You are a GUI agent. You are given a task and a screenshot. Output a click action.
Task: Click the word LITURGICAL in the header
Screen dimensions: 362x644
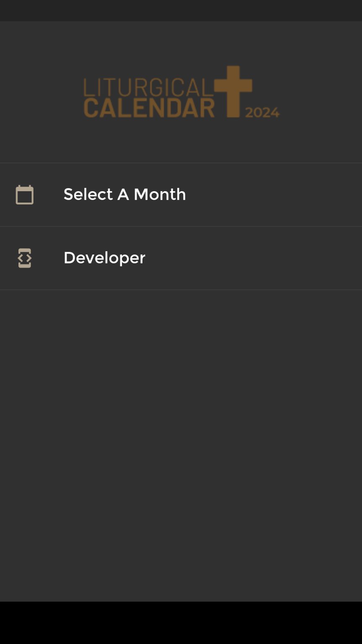tap(148, 87)
